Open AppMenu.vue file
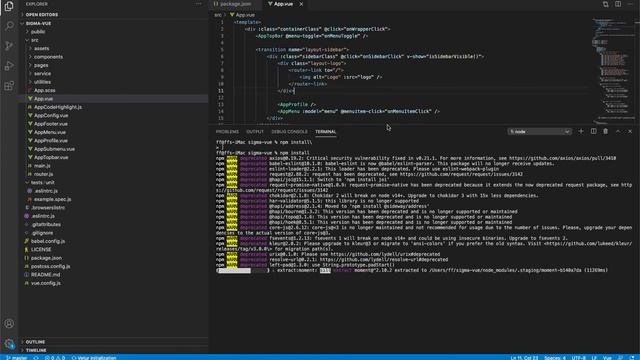 click(x=50, y=132)
